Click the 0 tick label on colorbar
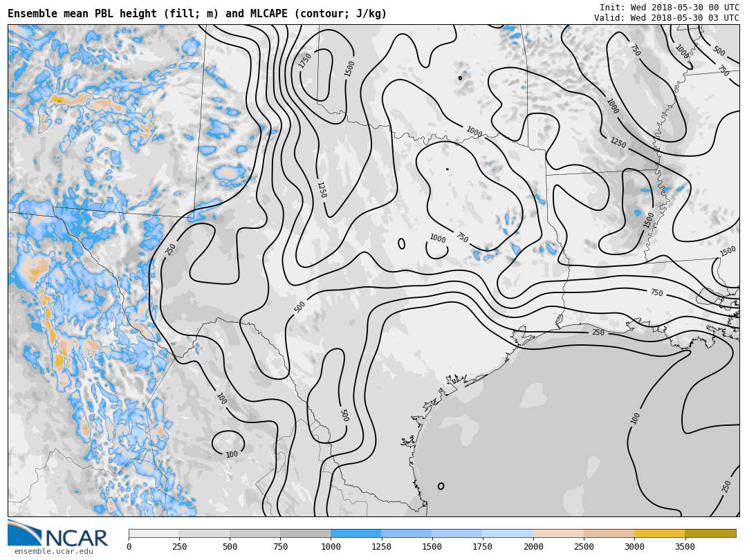 click(129, 547)
